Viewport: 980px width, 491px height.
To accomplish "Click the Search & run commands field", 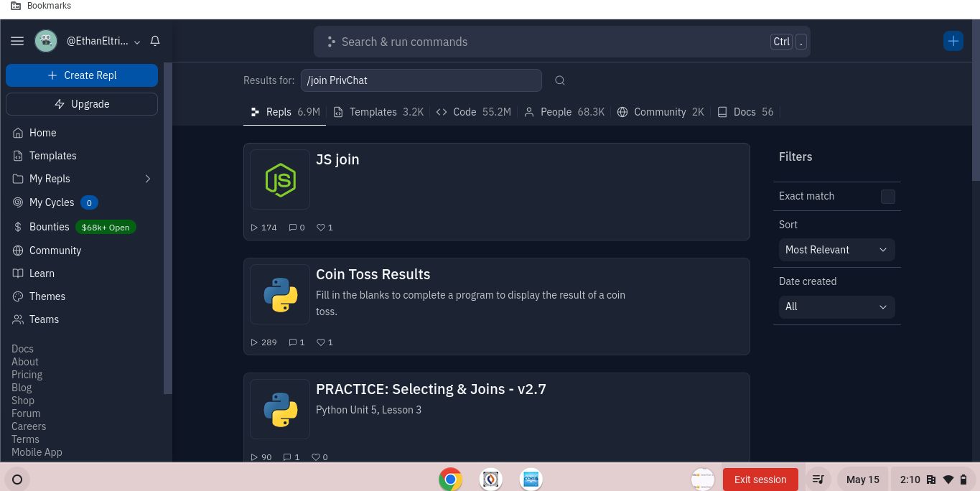I will 546,42.
